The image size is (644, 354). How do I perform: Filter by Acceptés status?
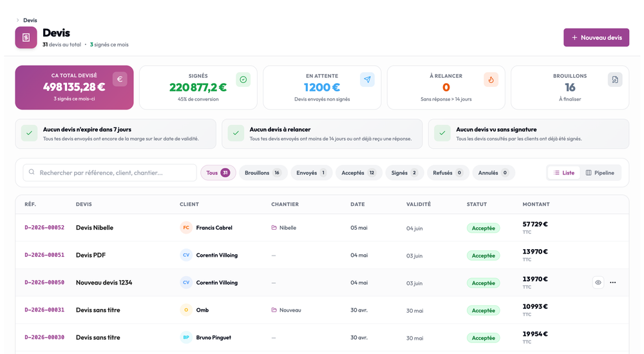[359, 173]
